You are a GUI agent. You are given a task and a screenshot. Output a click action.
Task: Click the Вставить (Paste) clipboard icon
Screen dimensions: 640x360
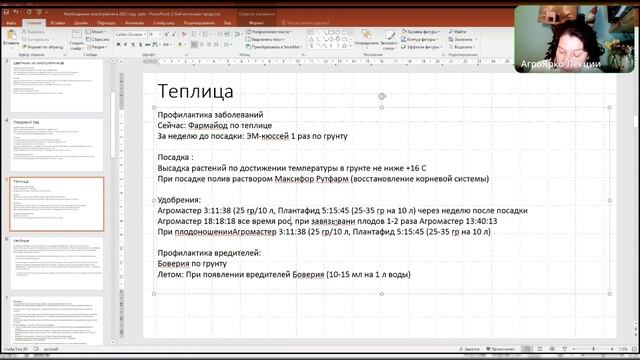pyautogui.click(x=11, y=35)
